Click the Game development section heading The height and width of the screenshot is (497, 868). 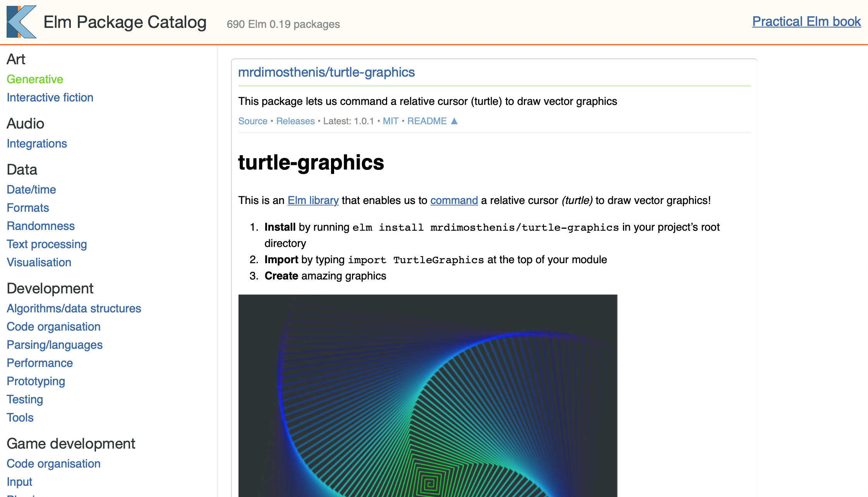tap(71, 444)
